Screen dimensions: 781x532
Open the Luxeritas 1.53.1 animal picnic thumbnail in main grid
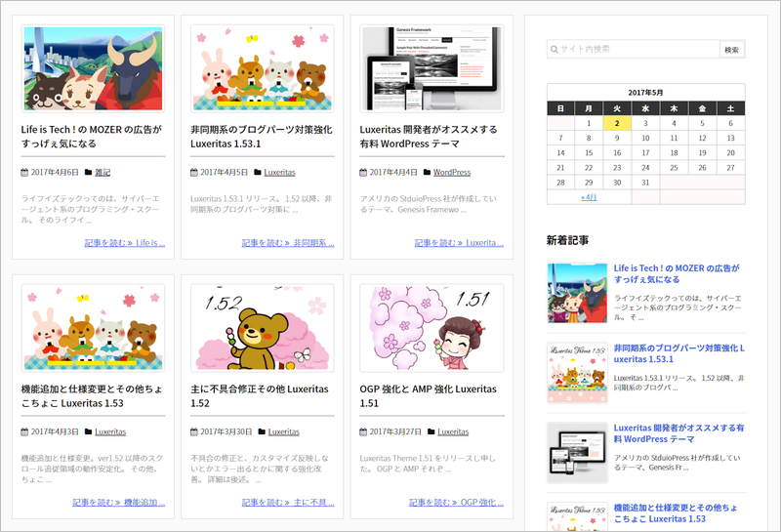[263, 68]
